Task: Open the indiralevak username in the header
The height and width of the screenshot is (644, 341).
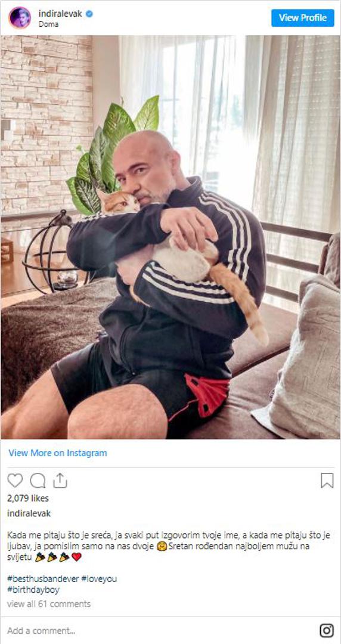Action: click(60, 14)
